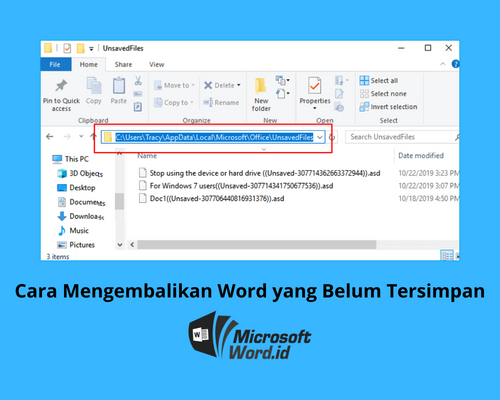Open the File tab
Image resolution: width=500 pixels, height=400 pixels.
(x=55, y=64)
